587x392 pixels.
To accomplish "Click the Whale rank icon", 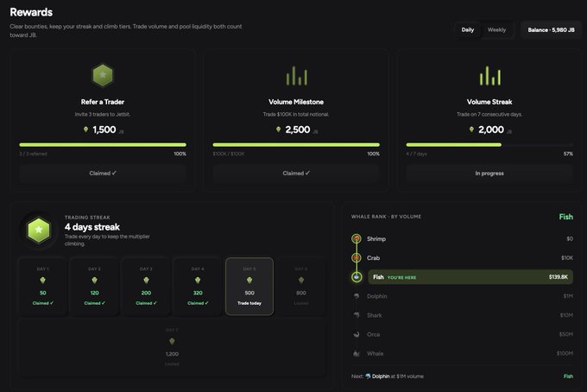I will pos(357,353).
